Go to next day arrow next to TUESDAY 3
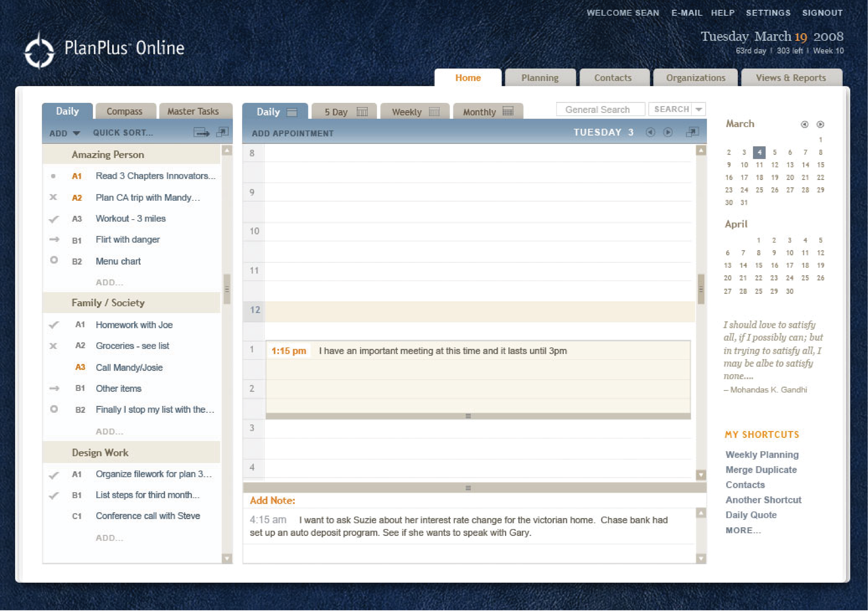Screen dimensions: 868x611 (x=668, y=132)
